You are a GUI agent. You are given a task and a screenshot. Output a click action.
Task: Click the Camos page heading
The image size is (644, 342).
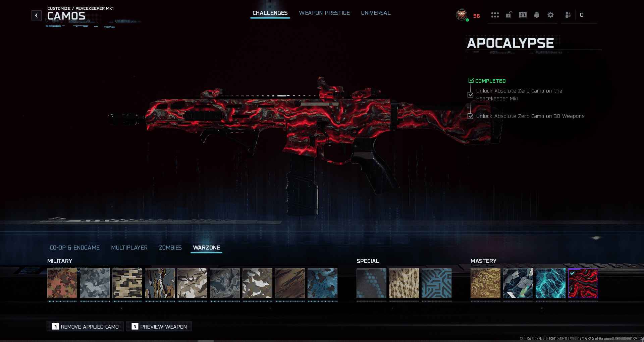(x=66, y=16)
